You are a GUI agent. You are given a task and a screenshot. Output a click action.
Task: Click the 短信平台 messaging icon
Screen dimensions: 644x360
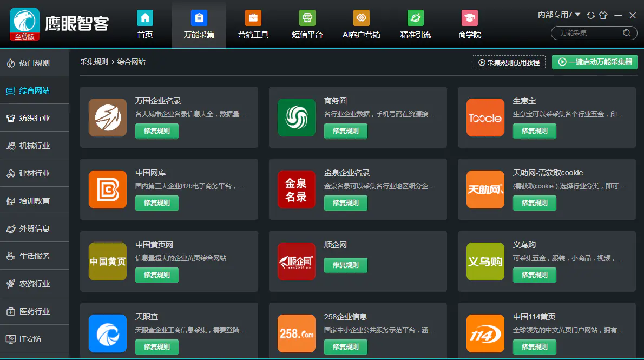(x=307, y=18)
